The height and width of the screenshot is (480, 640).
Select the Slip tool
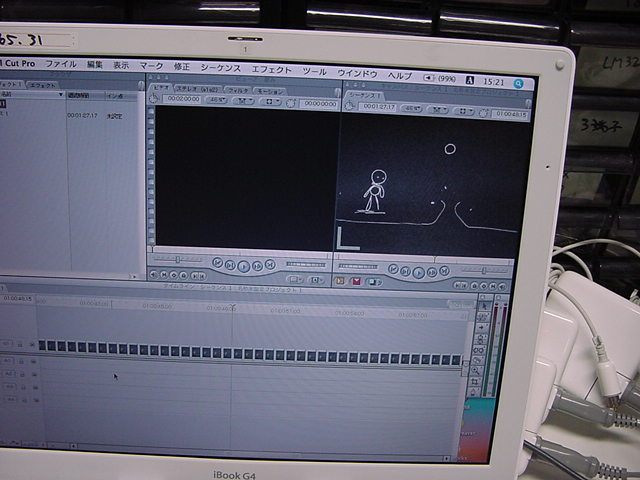point(480,349)
